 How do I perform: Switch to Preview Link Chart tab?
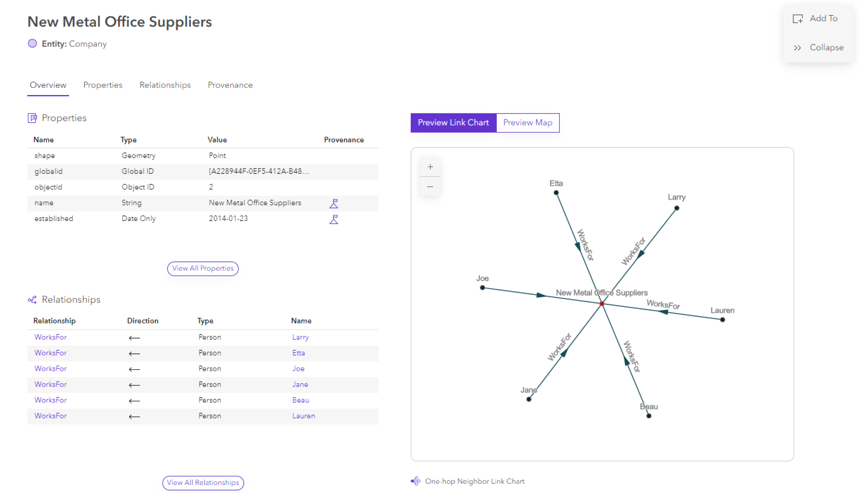pyautogui.click(x=453, y=122)
